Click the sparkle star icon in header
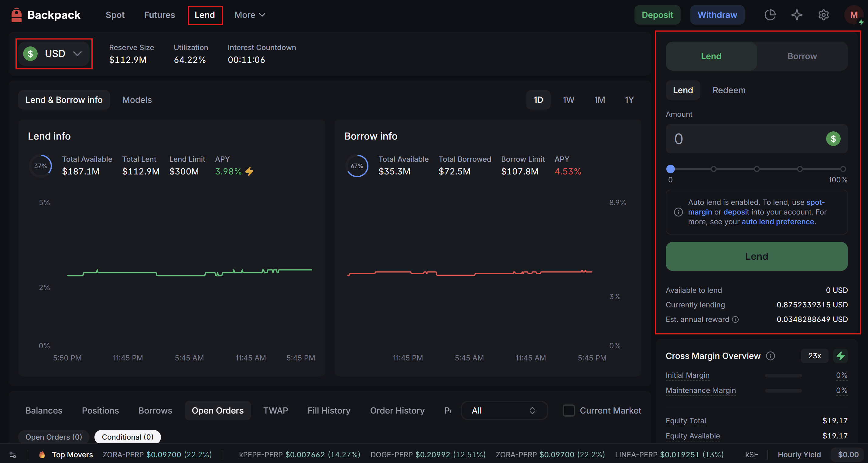 (x=797, y=15)
